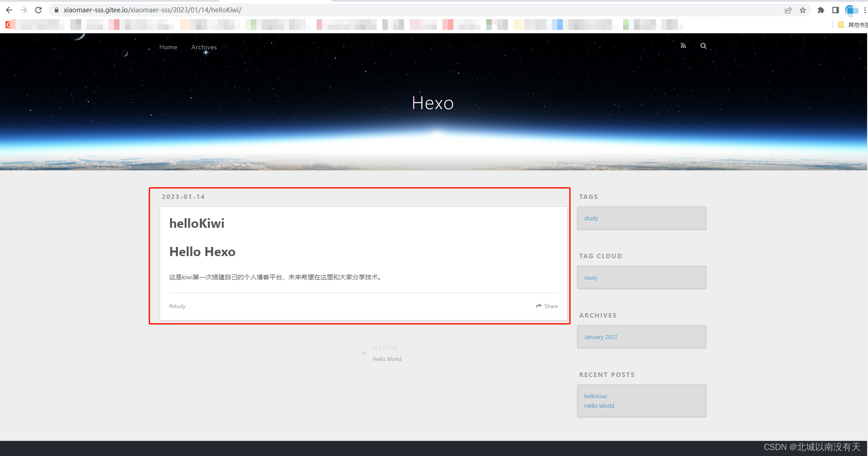Click the Hello Hexo heading text
The image size is (868, 456).
pos(202,252)
